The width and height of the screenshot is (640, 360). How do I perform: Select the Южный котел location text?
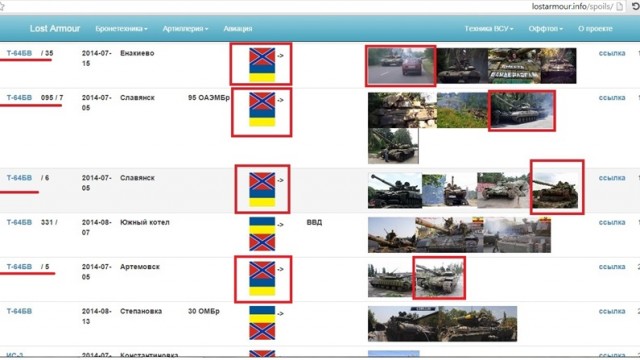(144, 222)
